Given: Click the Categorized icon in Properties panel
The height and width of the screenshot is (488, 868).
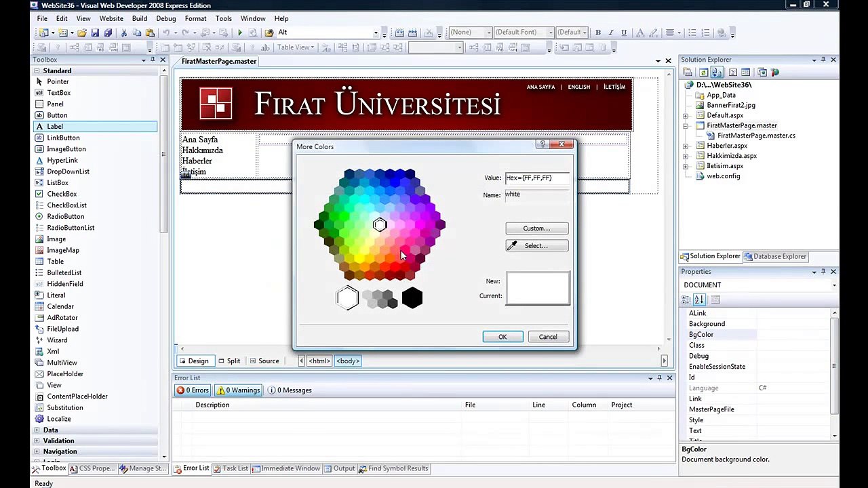Looking at the screenshot, I should coord(688,300).
